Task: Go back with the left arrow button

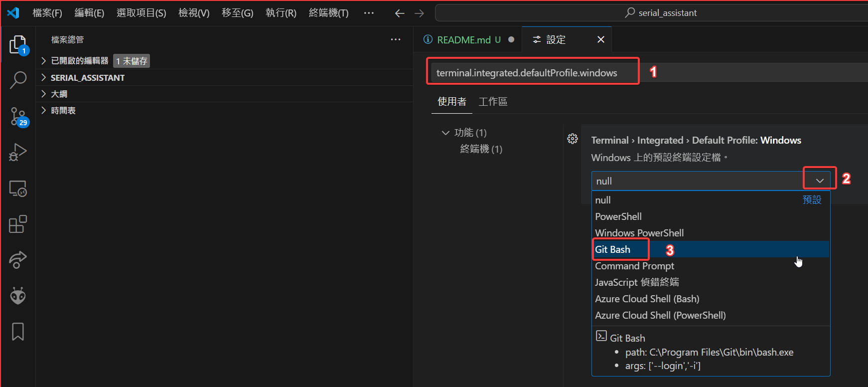Action: 400,13
